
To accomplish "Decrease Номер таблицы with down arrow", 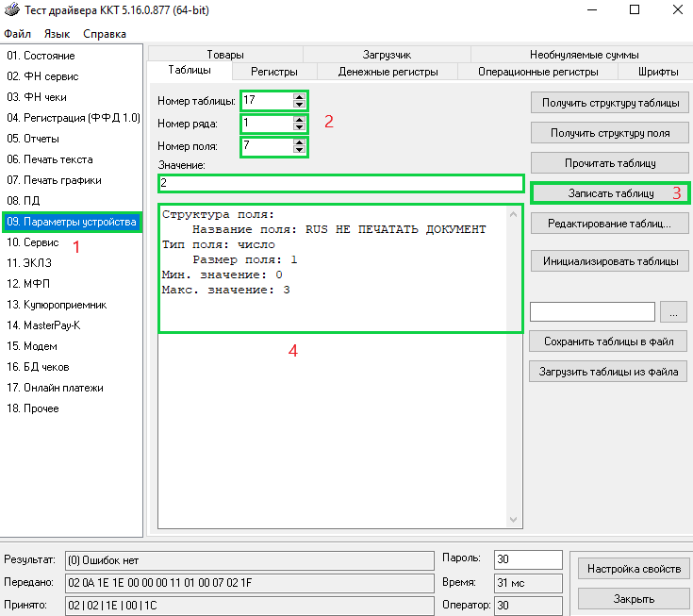I will coord(299,105).
